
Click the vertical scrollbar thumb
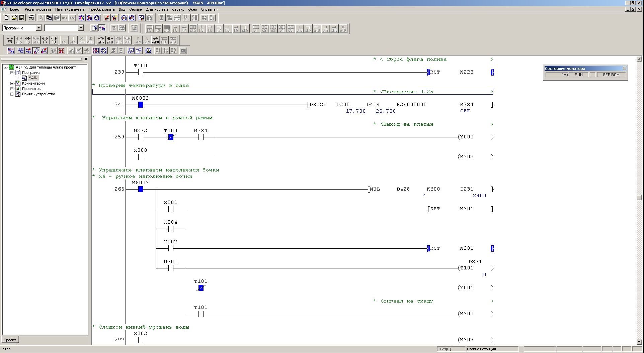point(639,198)
